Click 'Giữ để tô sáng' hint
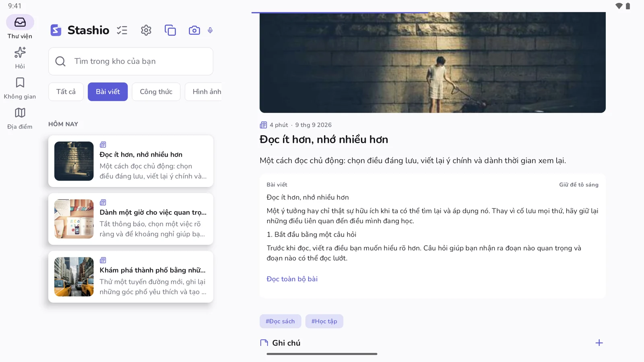This screenshot has height=362, width=644. click(x=579, y=185)
